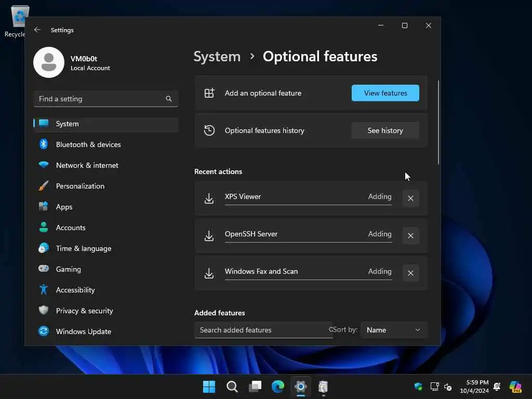Click the Add an optional feature icon

coord(209,93)
